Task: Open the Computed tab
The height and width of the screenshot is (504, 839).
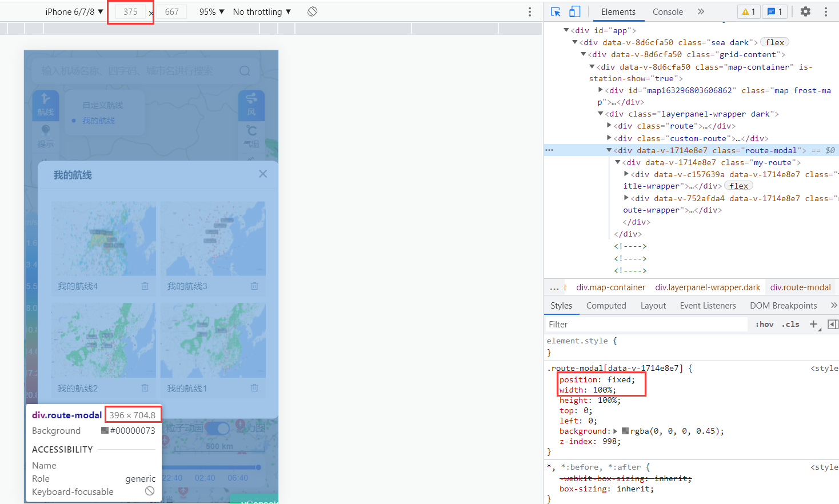Action: coord(606,306)
